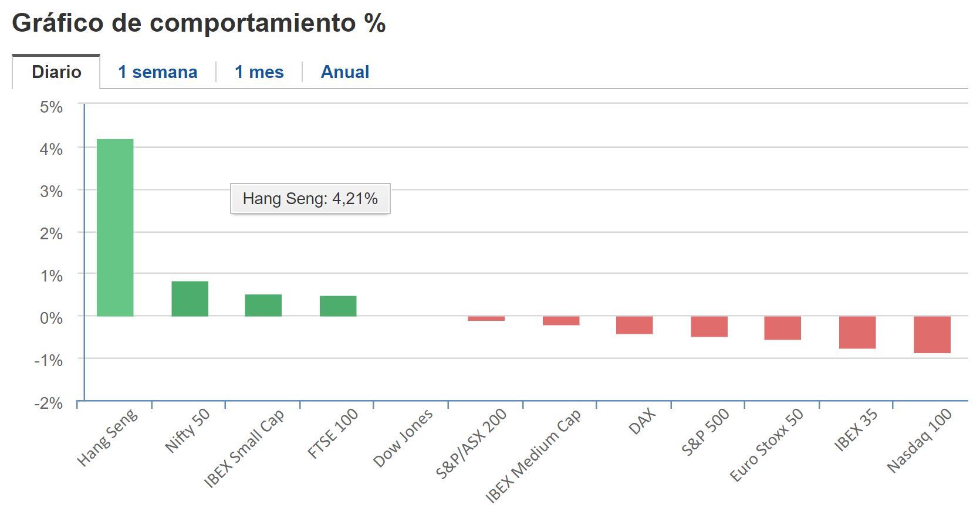Click the -2% y-axis label
Image resolution: width=980 pixels, height=505 pixels.
click(48, 404)
